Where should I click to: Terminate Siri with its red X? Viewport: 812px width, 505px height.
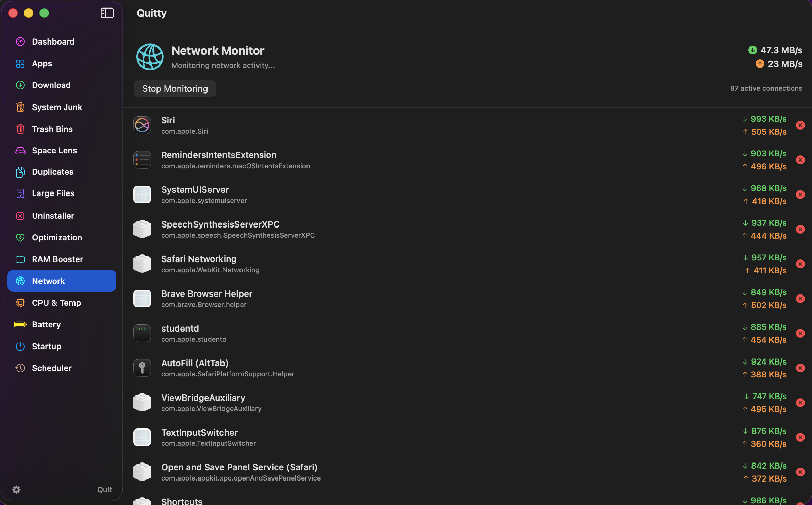click(x=800, y=125)
